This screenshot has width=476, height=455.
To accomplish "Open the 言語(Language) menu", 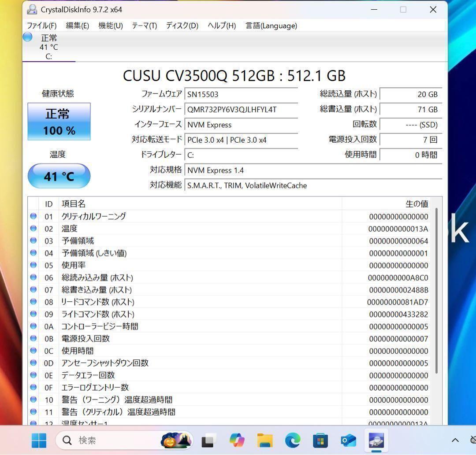I will pyautogui.click(x=271, y=26).
